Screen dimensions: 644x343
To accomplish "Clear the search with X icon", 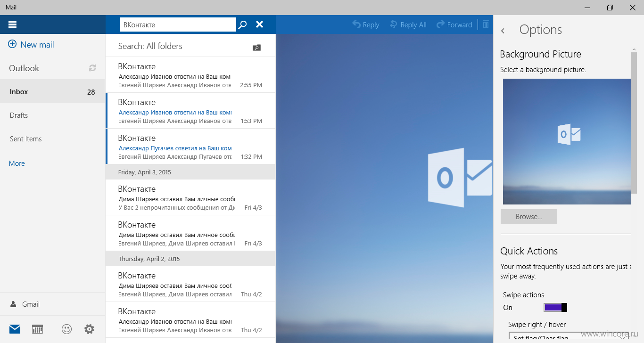I will [x=259, y=24].
